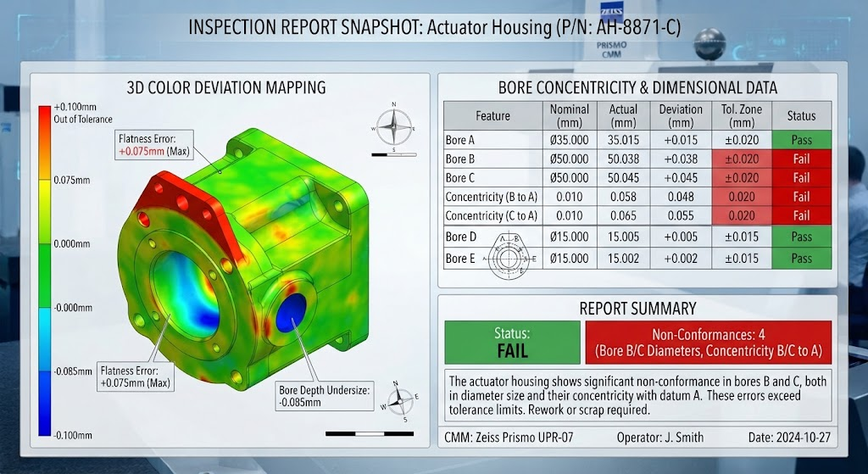
Task: Click the red ±0.020 tolerance for Bore B
Action: point(742,159)
